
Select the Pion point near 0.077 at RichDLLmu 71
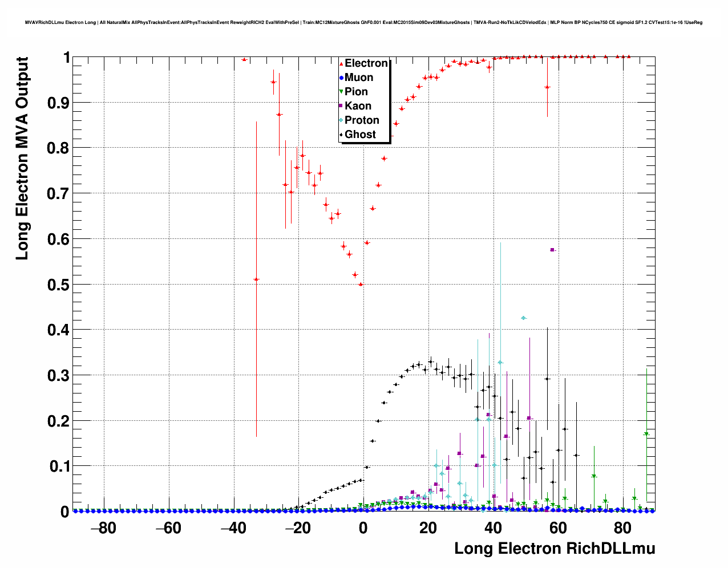coord(594,476)
